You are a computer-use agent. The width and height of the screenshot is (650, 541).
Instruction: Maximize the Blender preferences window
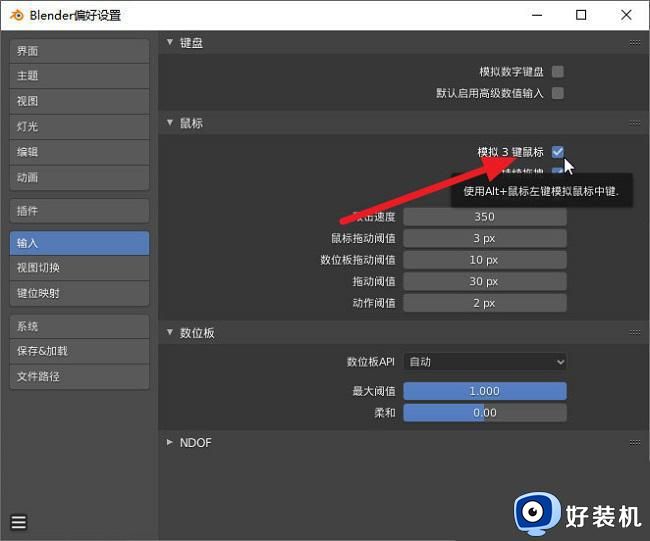581,15
